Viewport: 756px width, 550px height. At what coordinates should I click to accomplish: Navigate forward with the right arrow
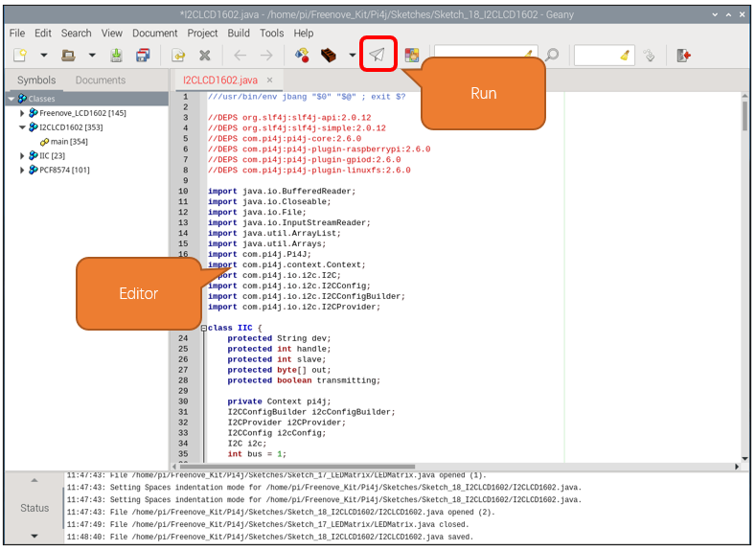coord(266,56)
